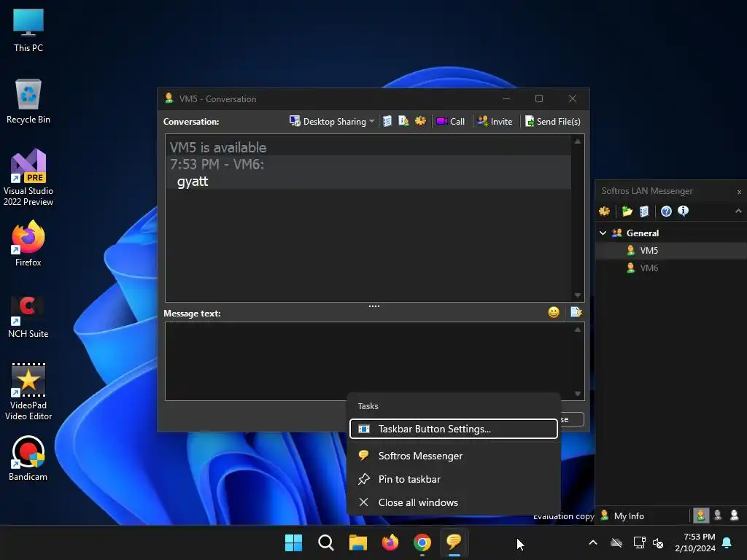Choose Softros Messenger in jump list
Viewport: 747px width, 560px height.
[454, 456]
